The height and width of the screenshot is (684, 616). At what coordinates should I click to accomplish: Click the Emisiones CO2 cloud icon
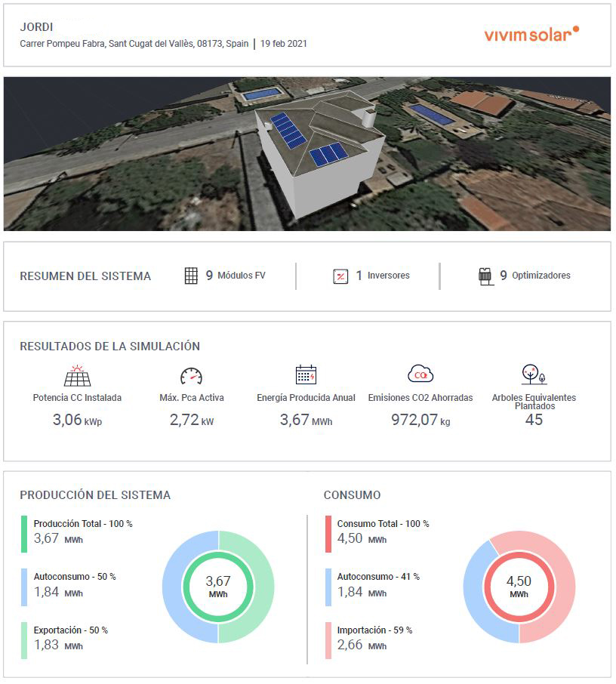click(420, 374)
